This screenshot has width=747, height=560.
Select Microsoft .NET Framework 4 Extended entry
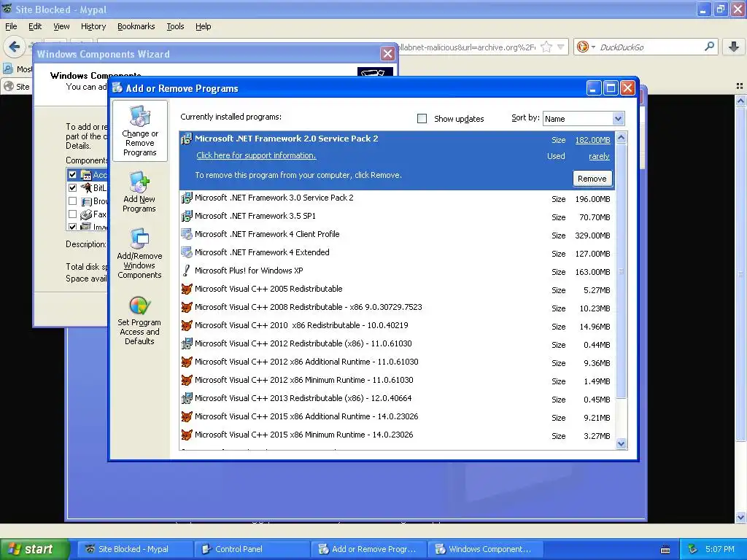397,252
